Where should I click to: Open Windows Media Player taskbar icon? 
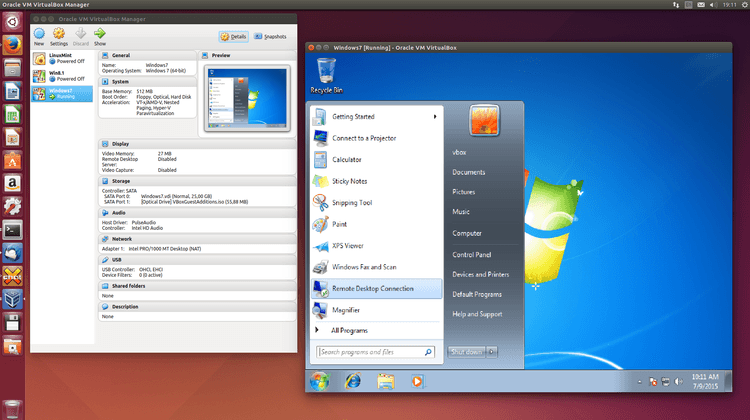417,381
